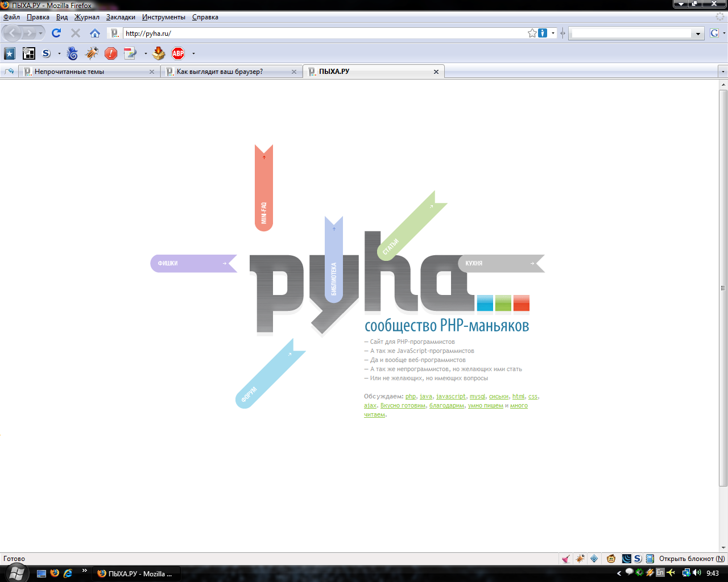Open the list all tabs dropdown

(723, 72)
